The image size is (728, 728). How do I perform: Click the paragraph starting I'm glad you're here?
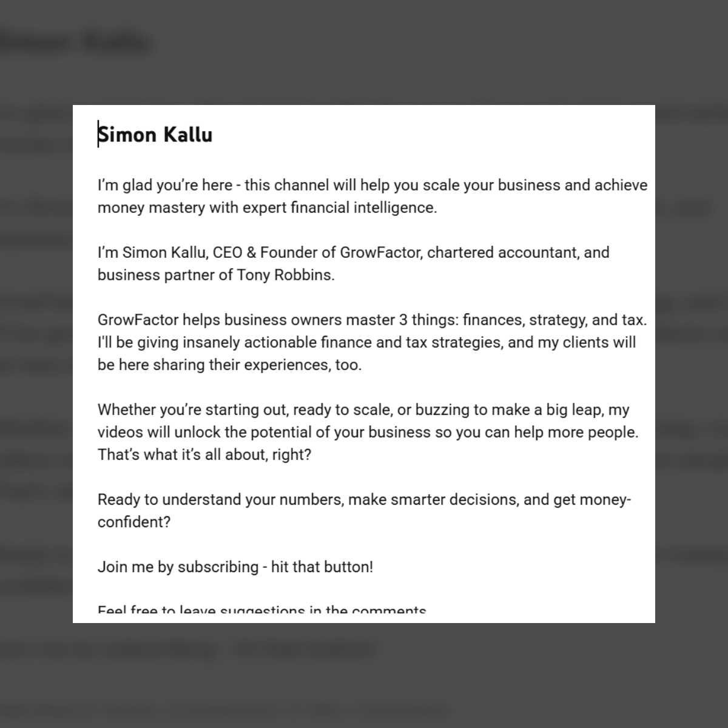click(372, 196)
